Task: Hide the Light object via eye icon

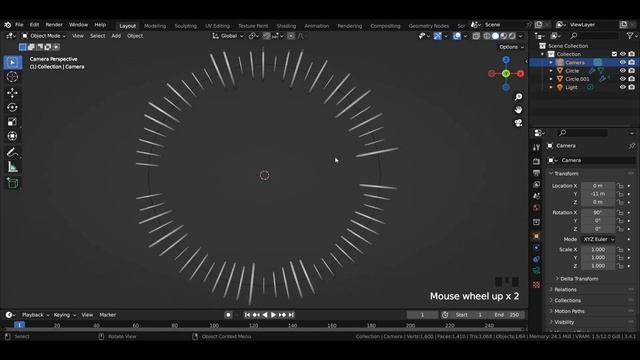Action: coord(622,87)
